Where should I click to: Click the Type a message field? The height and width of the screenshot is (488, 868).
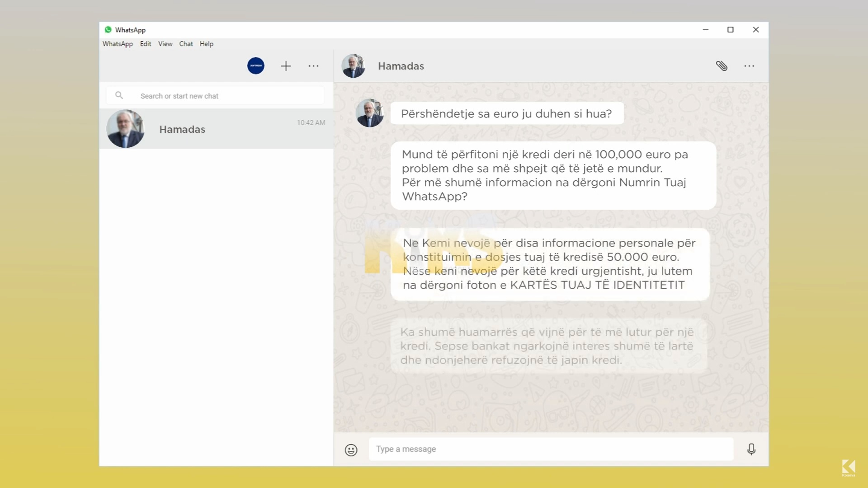551,449
